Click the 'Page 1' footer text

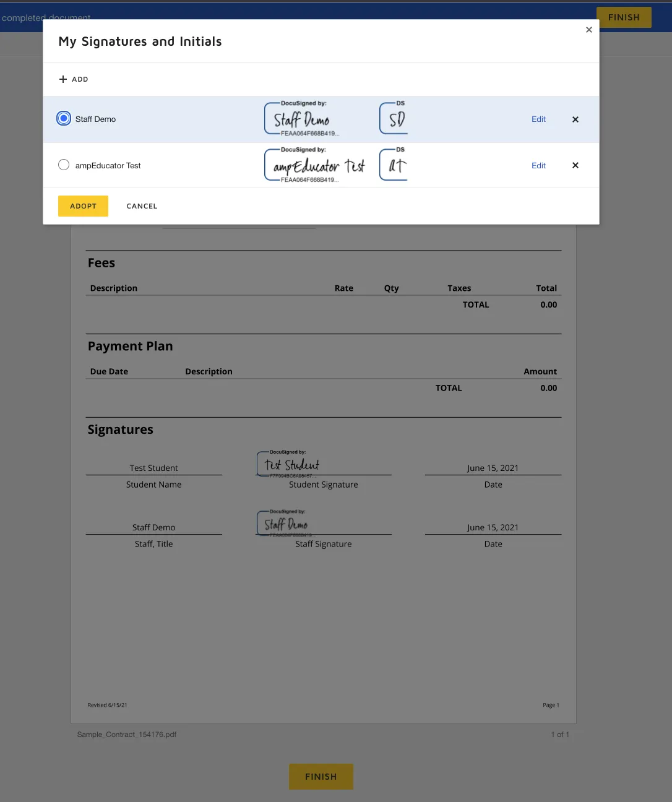pyautogui.click(x=551, y=705)
